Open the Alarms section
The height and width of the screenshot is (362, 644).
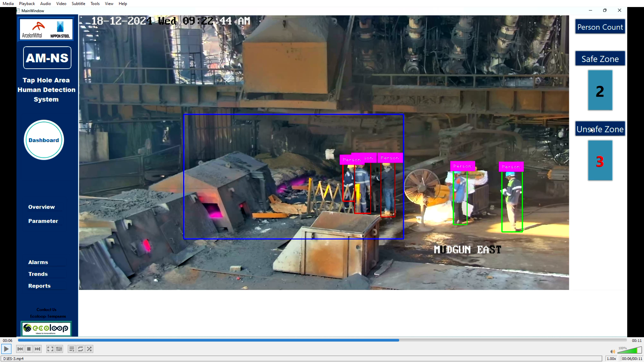click(x=38, y=262)
